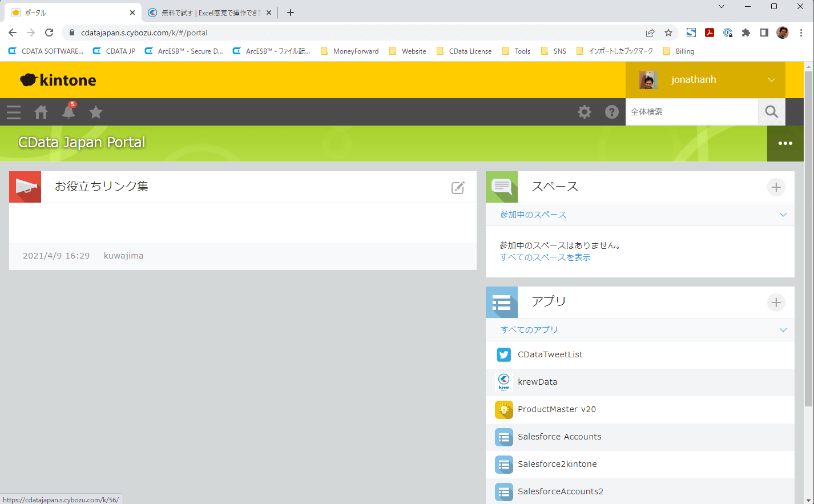Screen dimensions: 814x504
Task: Bookmark this page with Chrome star
Action: (x=668, y=33)
